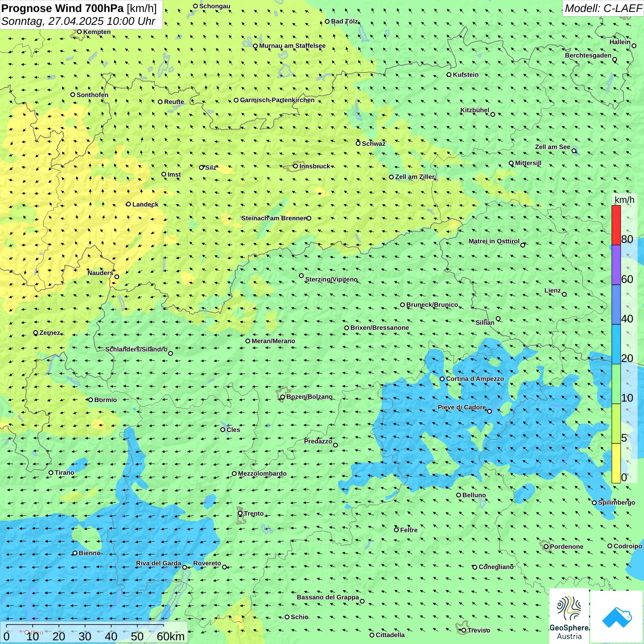Click the 'Riva del Garda' label
Viewport: 644px width, 644px height.
(159, 563)
